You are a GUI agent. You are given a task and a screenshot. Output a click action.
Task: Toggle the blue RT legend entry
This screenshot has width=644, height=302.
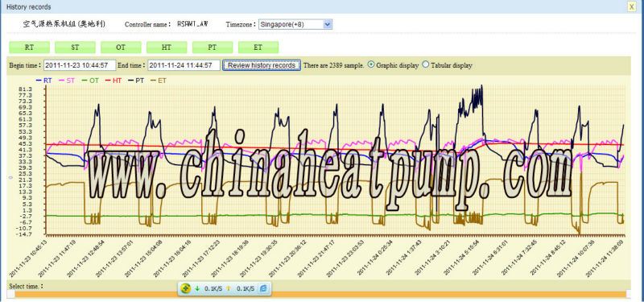[x=44, y=81]
